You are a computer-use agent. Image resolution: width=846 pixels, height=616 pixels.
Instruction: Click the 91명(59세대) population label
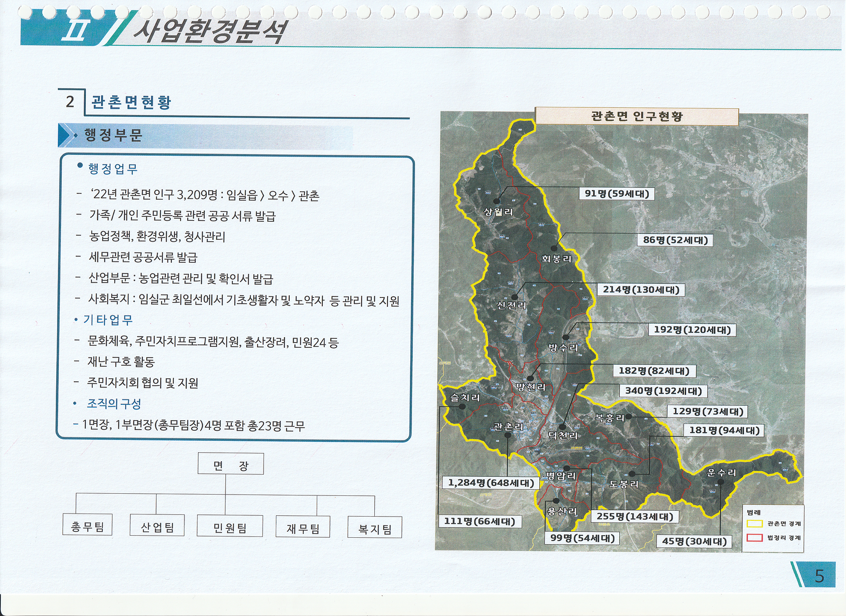click(617, 194)
